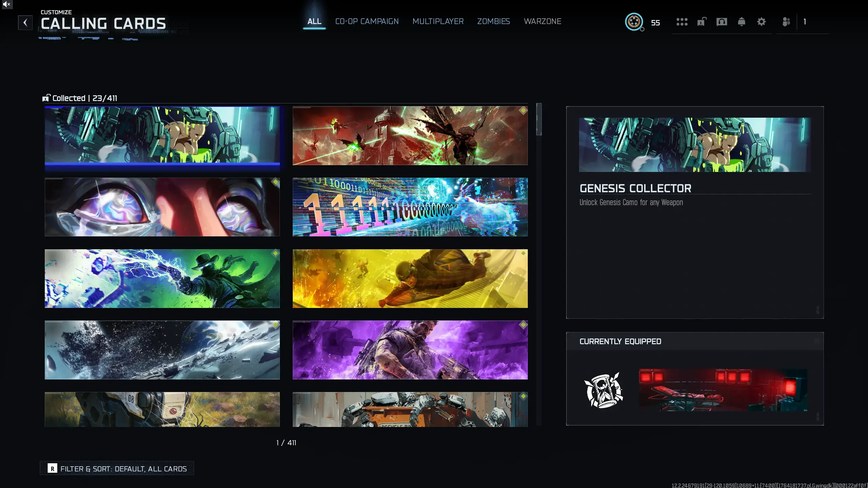868x488 pixels.
Task: Click the lock icon beside Collected
Action: click(46, 98)
